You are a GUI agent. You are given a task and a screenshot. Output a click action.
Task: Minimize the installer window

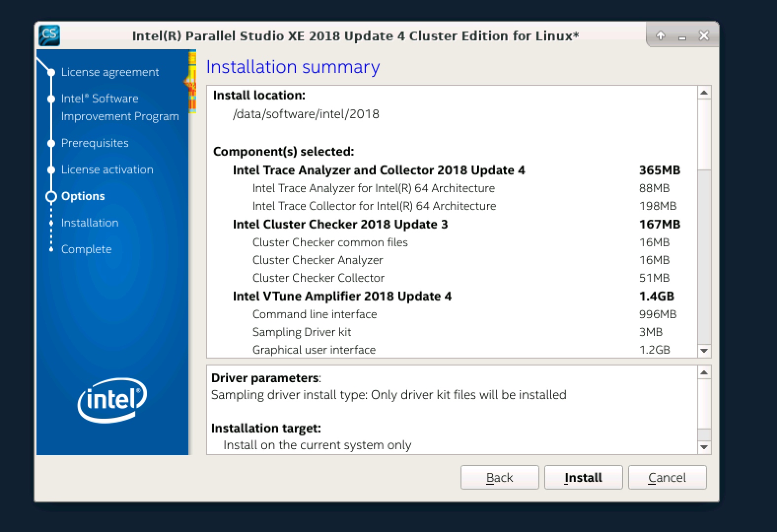tap(682, 36)
